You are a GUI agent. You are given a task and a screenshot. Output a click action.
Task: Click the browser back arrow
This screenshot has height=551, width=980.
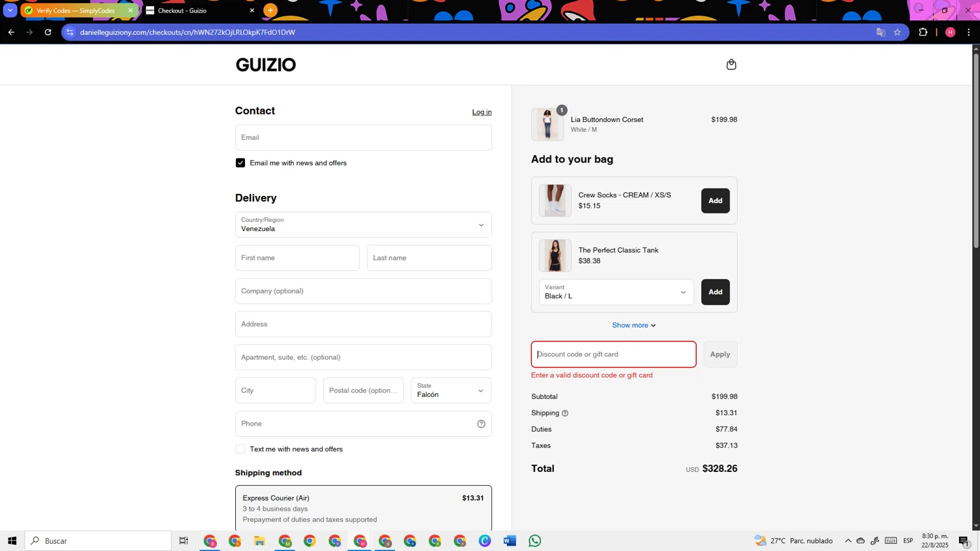tap(11, 32)
